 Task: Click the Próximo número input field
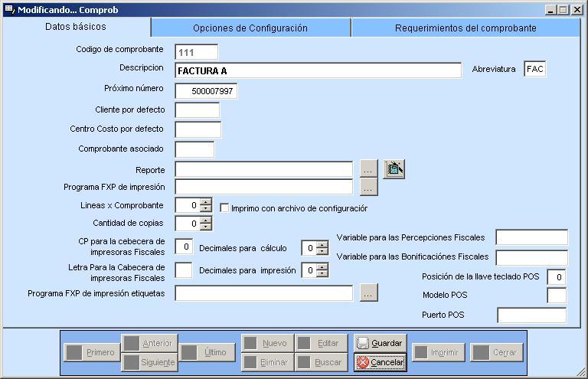tap(206, 91)
